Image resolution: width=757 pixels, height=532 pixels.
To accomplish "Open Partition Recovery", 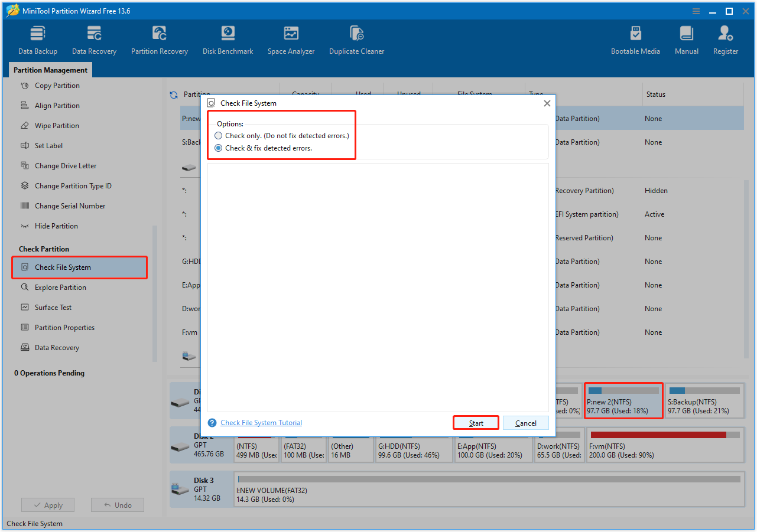I will coord(160,40).
